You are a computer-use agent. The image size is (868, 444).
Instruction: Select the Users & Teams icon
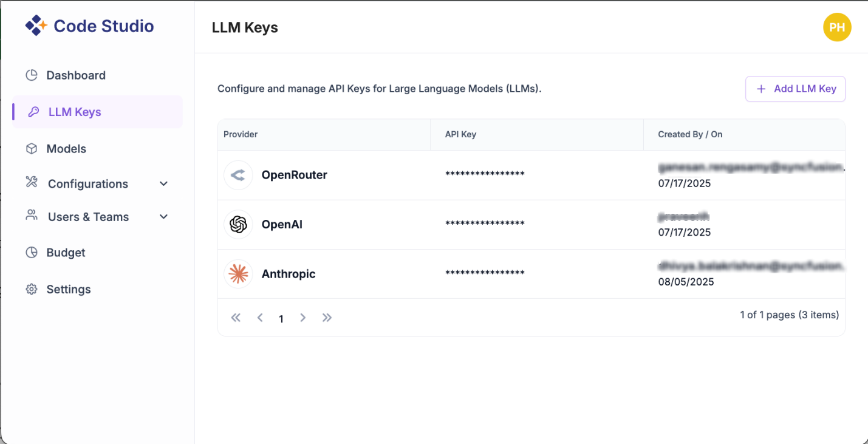[x=31, y=216]
